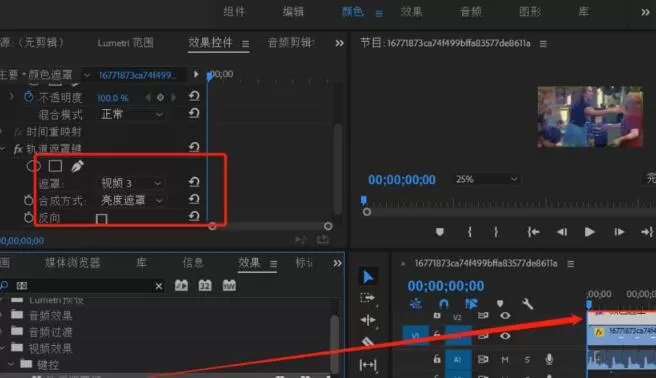Open the 合成方式 亮度遮罩 dropdown

[131, 200]
